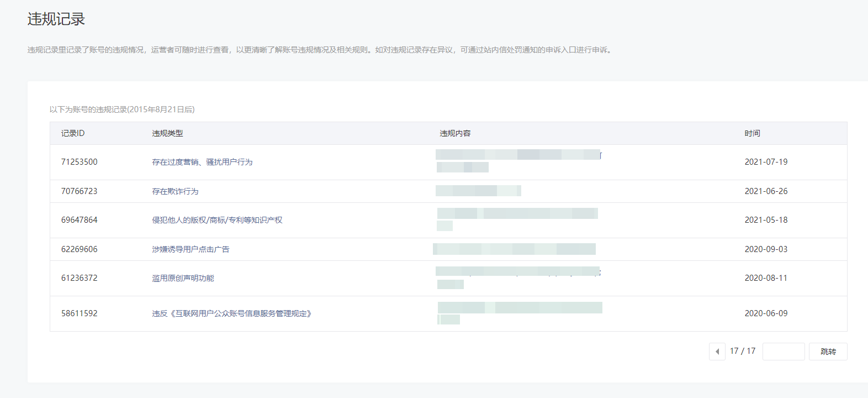This screenshot has height=398, width=868.
Task: Click the 17 / 17 page indicator
Action: pos(742,351)
